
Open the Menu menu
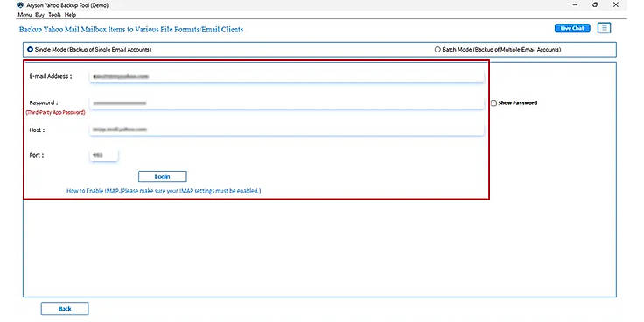point(25,14)
